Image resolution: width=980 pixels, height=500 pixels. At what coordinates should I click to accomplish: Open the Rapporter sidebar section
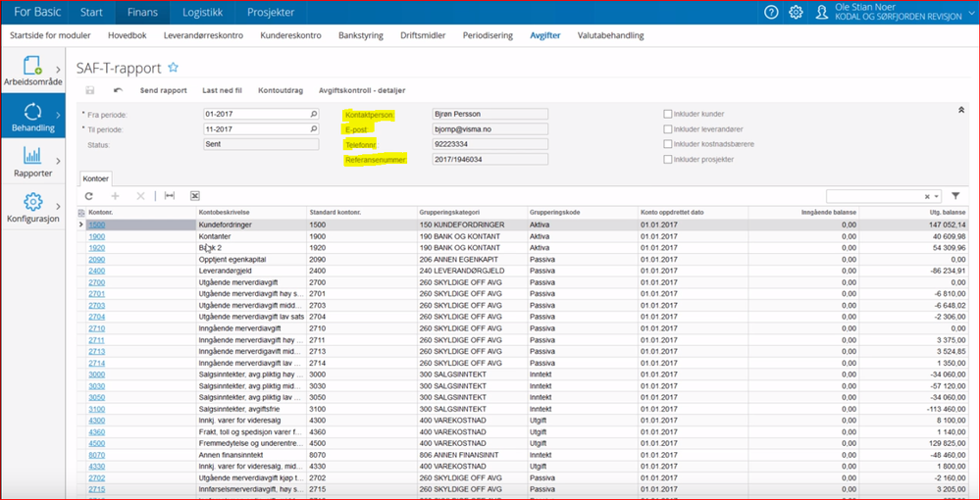[x=33, y=162]
